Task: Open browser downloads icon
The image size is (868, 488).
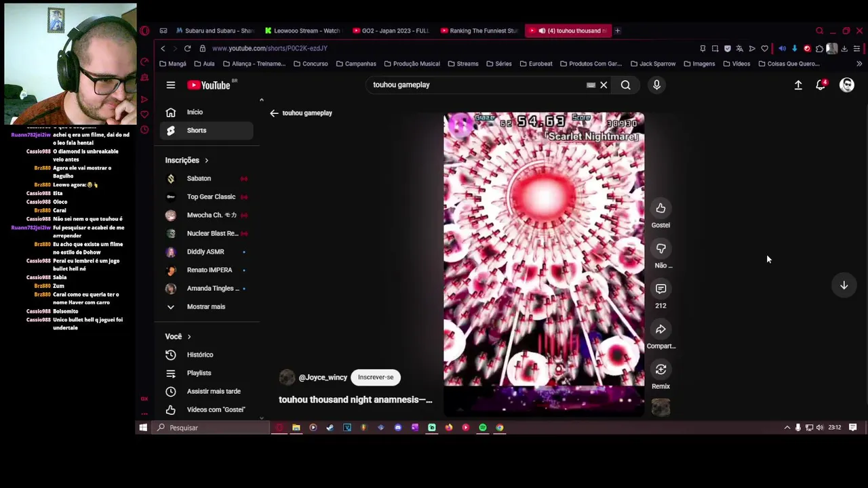Action: click(x=844, y=49)
